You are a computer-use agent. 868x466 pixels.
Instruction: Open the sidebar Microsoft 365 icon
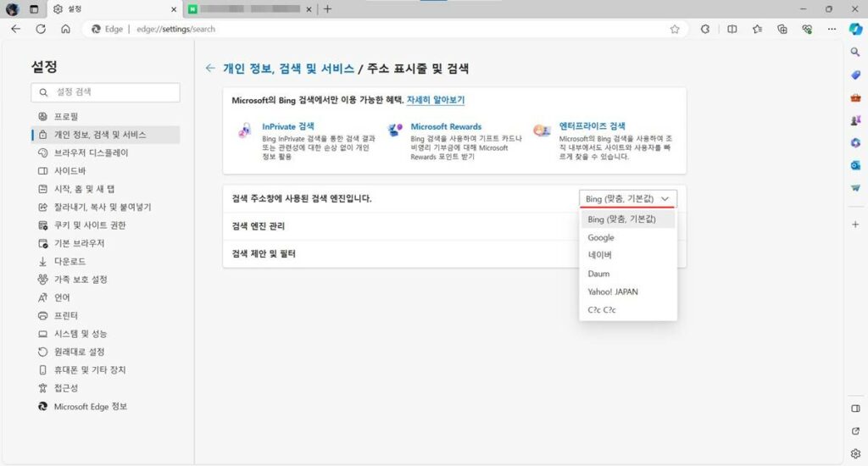click(855, 143)
